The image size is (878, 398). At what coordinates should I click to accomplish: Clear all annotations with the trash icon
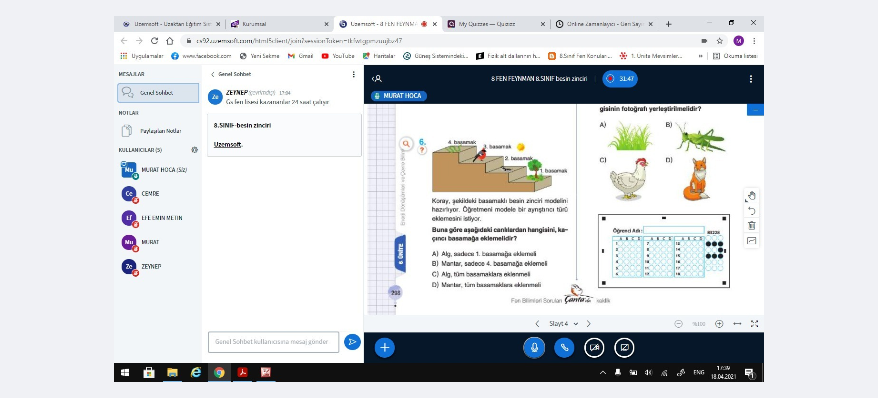pos(751,226)
